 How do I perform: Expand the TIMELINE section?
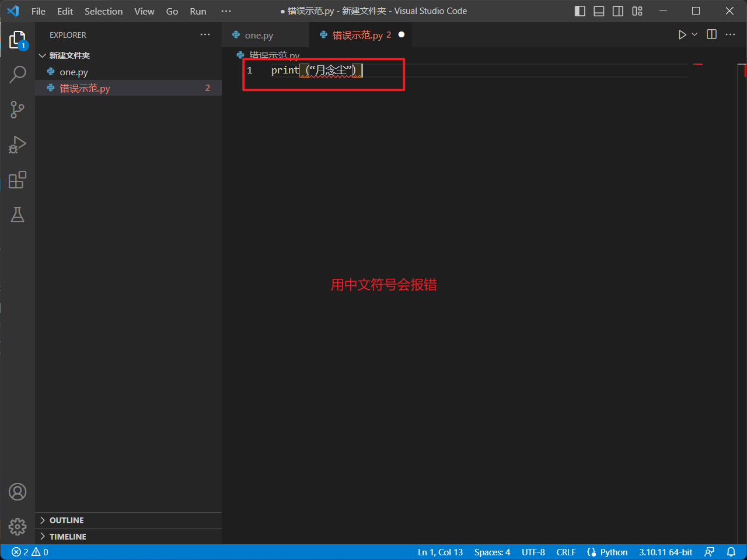pyautogui.click(x=68, y=537)
